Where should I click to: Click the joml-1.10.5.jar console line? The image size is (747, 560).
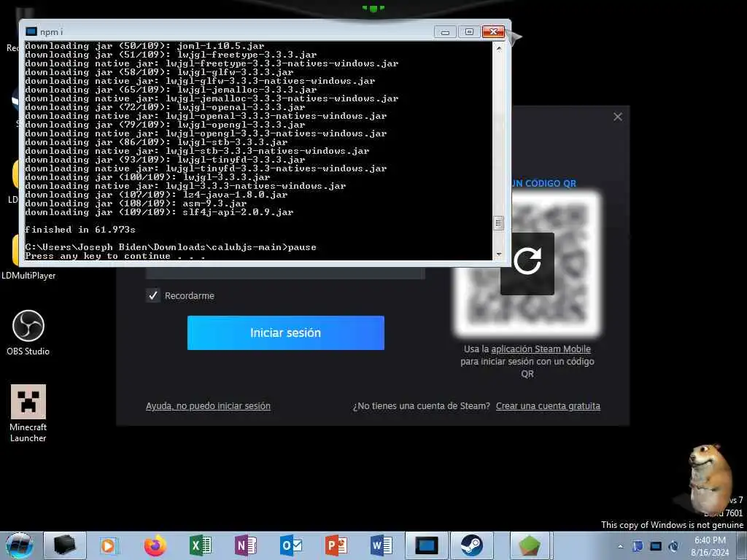(144, 46)
